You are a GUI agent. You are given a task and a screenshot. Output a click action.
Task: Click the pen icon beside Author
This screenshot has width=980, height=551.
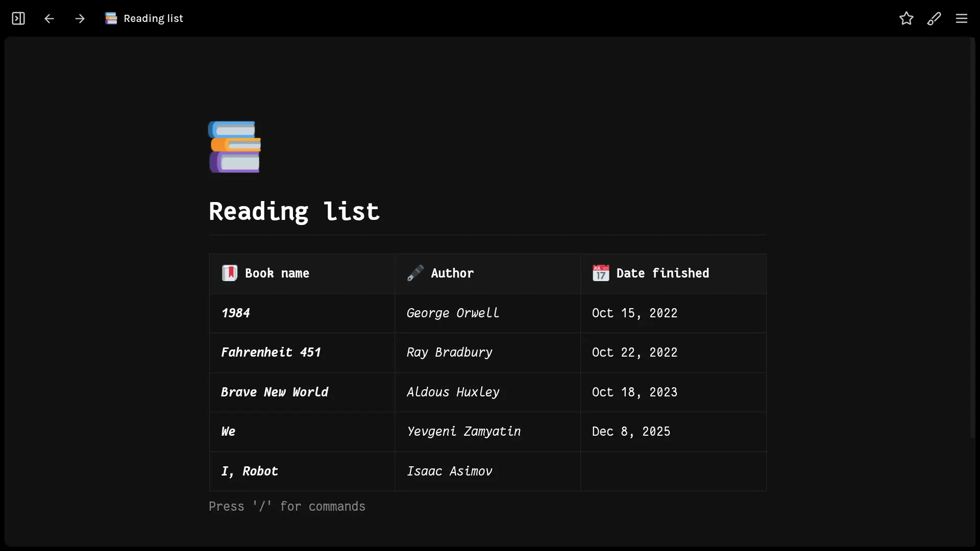point(415,273)
